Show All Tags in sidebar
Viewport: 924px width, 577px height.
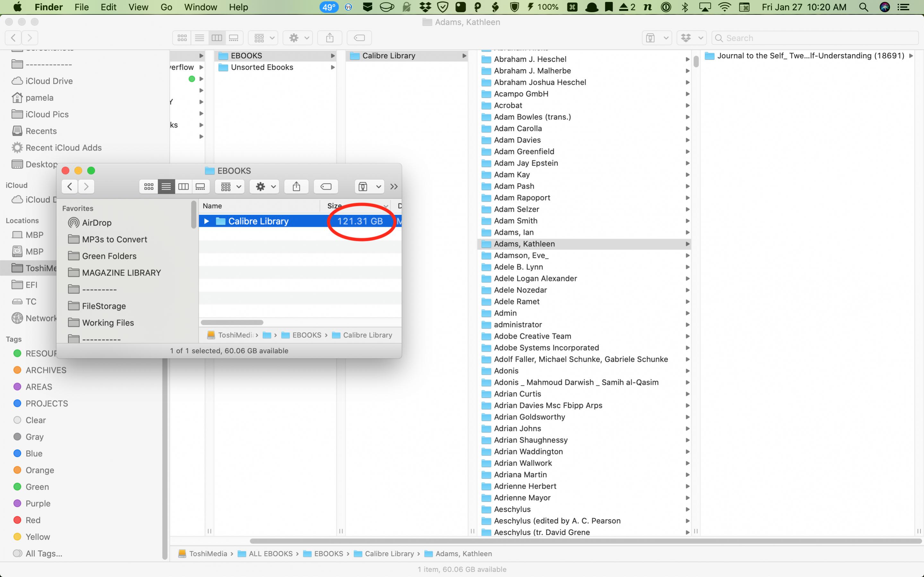tap(38, 553)
